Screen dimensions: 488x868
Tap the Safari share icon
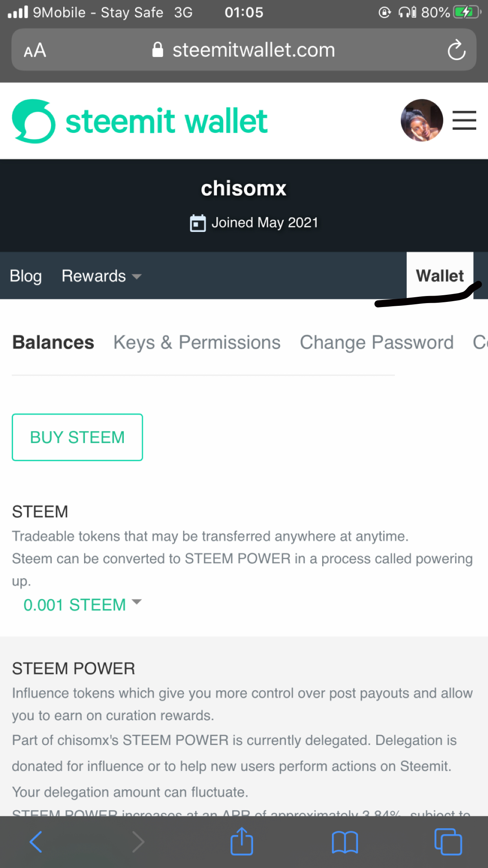242,842
